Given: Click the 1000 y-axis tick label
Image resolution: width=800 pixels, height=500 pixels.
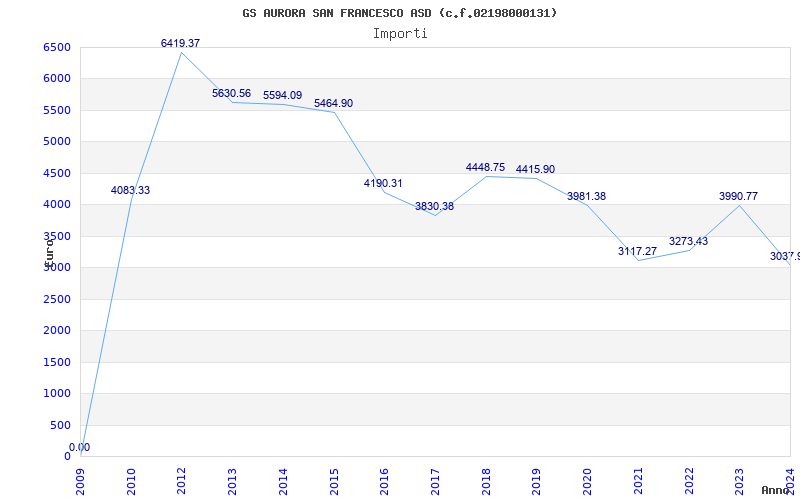Looking at the screenshot, I should click(x=57, y=393).
